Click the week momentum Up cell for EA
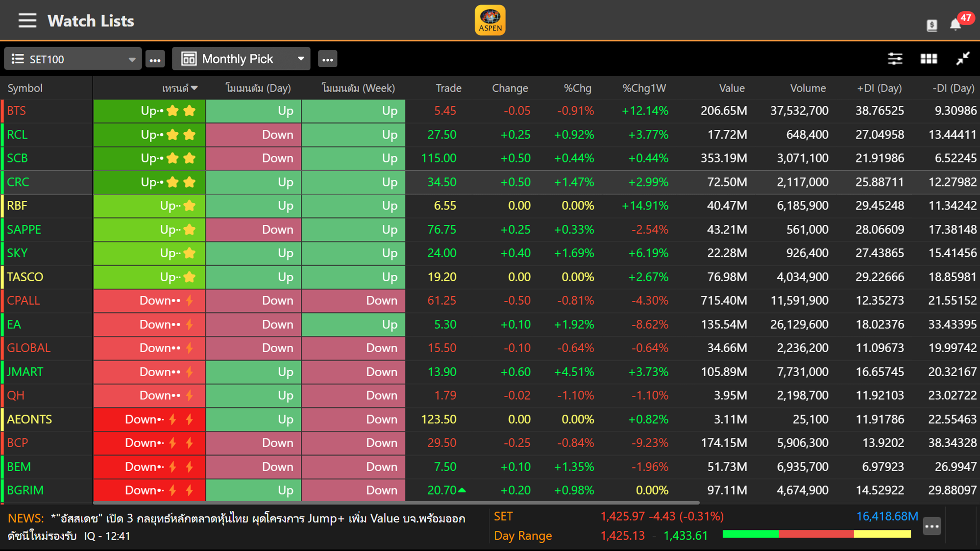This screenshot has width=980, height=551. pyautogui.click(x=354, y=324)
